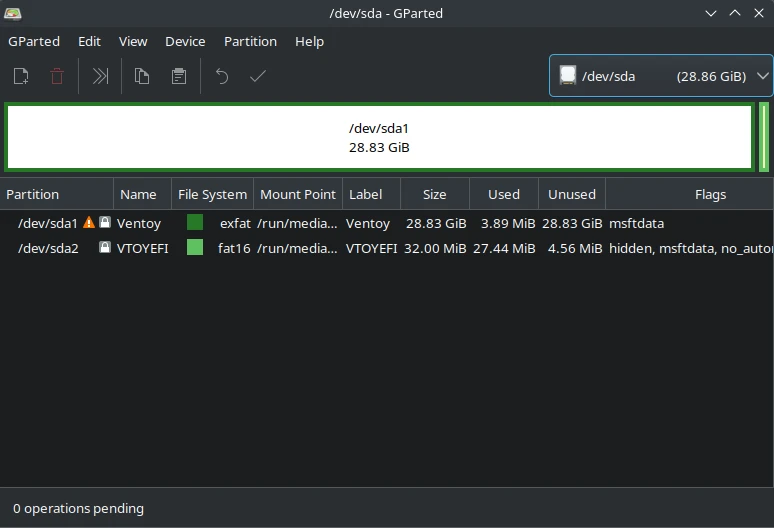Click the New partition toolbar icon
Viewport: 774px width, 528px height.
21,76
